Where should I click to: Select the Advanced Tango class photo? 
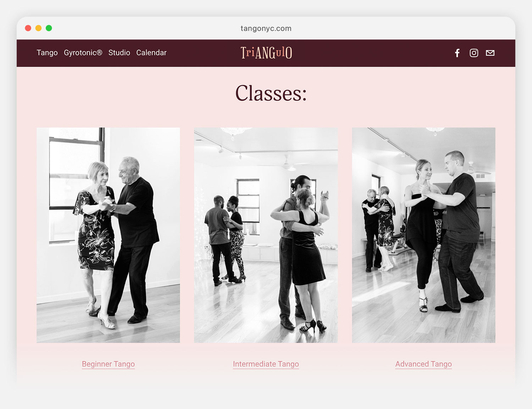423,235
